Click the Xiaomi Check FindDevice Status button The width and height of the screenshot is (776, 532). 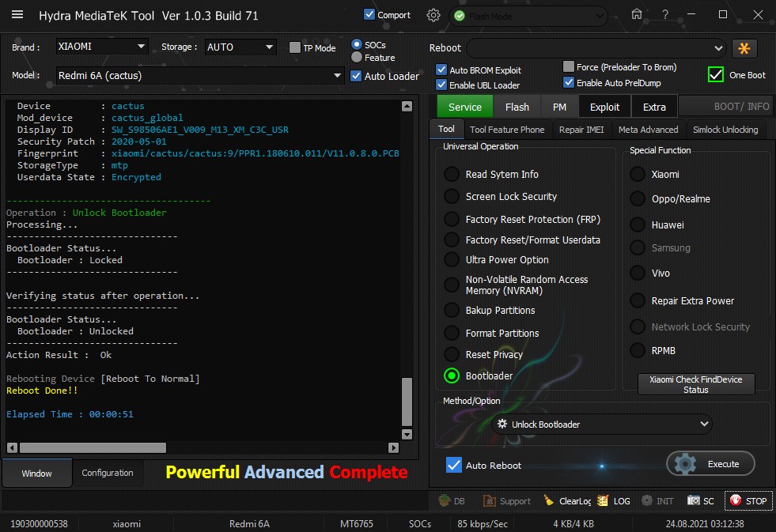[696, 384]
